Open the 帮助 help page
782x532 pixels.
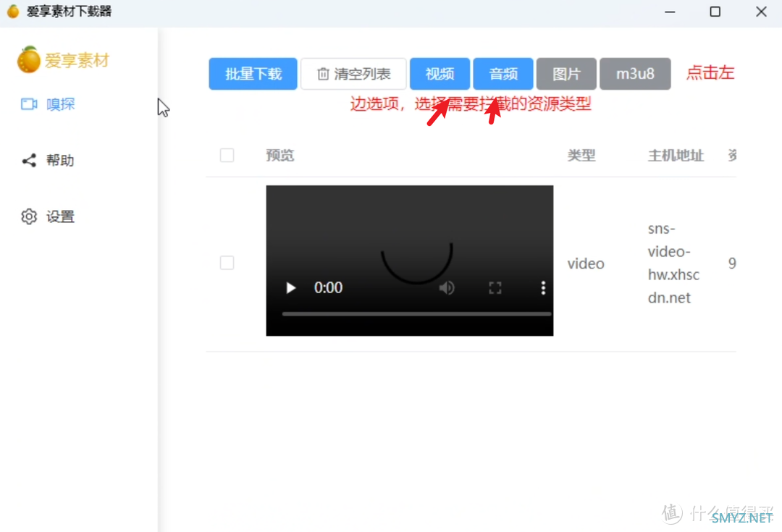click(x=48, y=161)
